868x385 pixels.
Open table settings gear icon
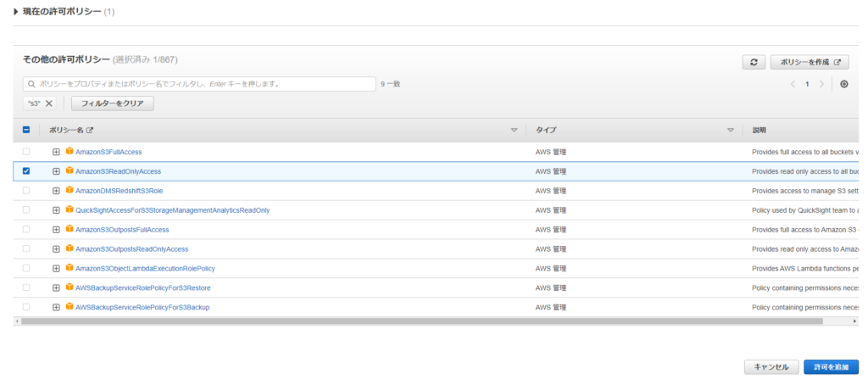tap(843, 84)
